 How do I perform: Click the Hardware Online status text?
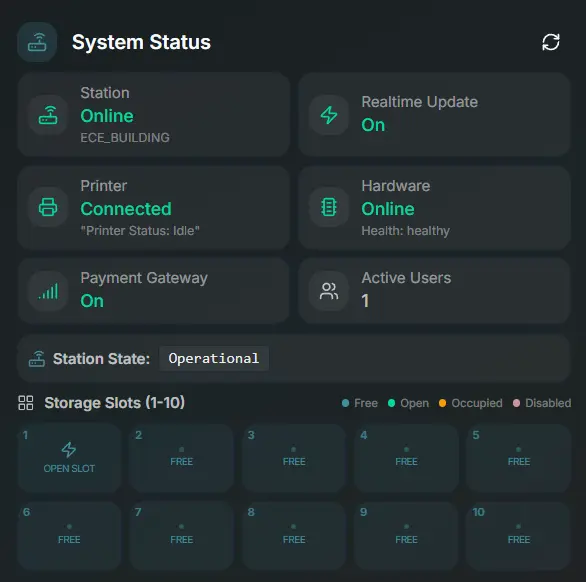point(388,209)
